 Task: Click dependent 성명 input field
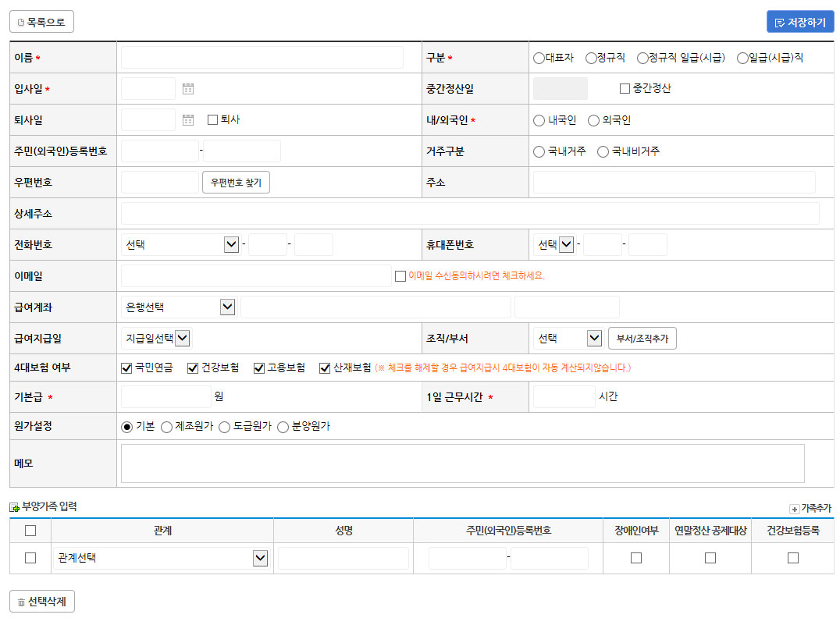(x=343, y=558)
